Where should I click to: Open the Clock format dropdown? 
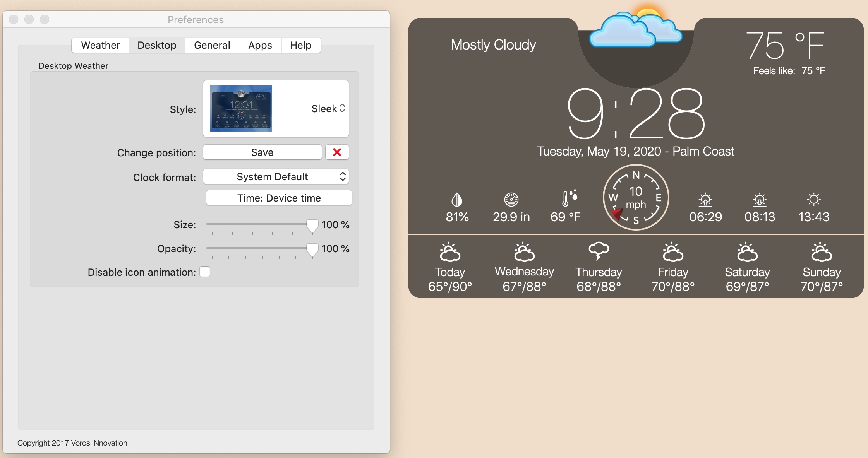click(x=278, y=177)
